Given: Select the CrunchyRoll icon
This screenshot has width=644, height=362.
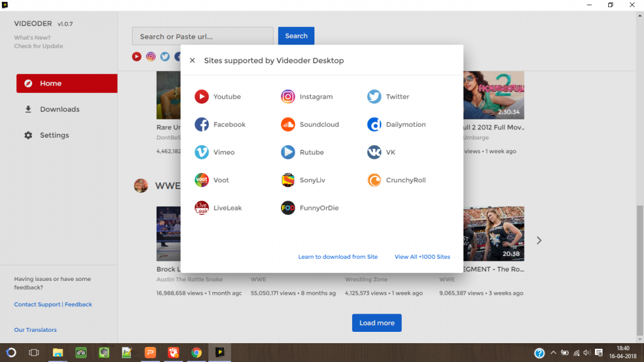Looking at the screenshot, I should point(374,180).
